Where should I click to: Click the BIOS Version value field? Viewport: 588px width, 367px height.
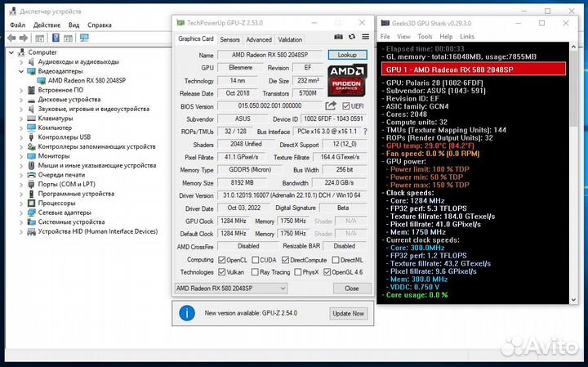coord(269,105)
